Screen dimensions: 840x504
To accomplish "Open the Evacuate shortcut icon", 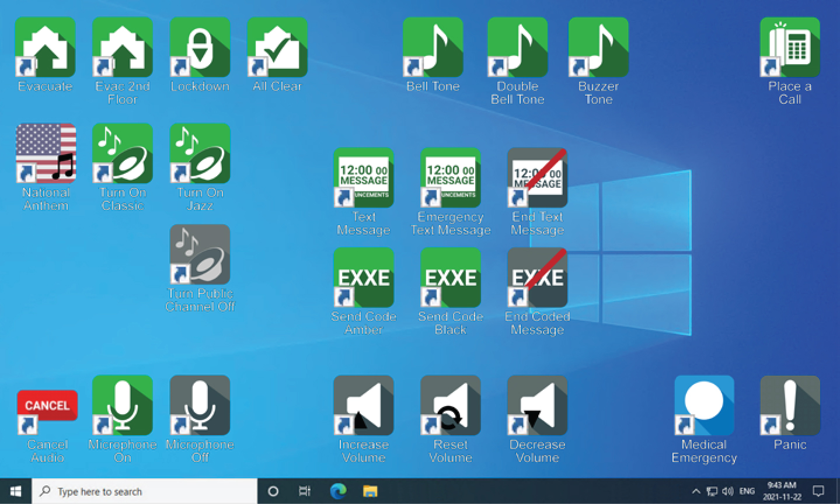I will [x=45, y=47].
